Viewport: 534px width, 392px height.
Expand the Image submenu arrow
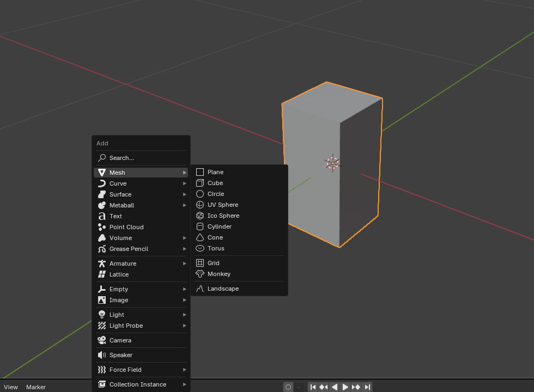(x=184, y=300)
